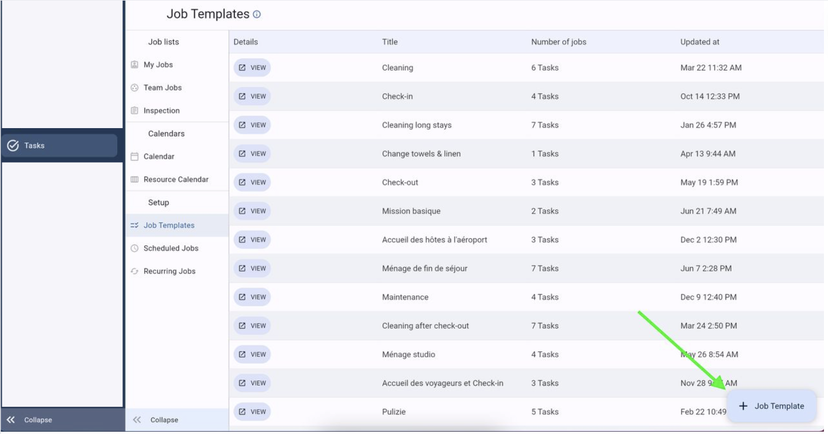Click the 'Maintenance' title cell
This screenshot has height=434, width=828.
tap(405, 297)
